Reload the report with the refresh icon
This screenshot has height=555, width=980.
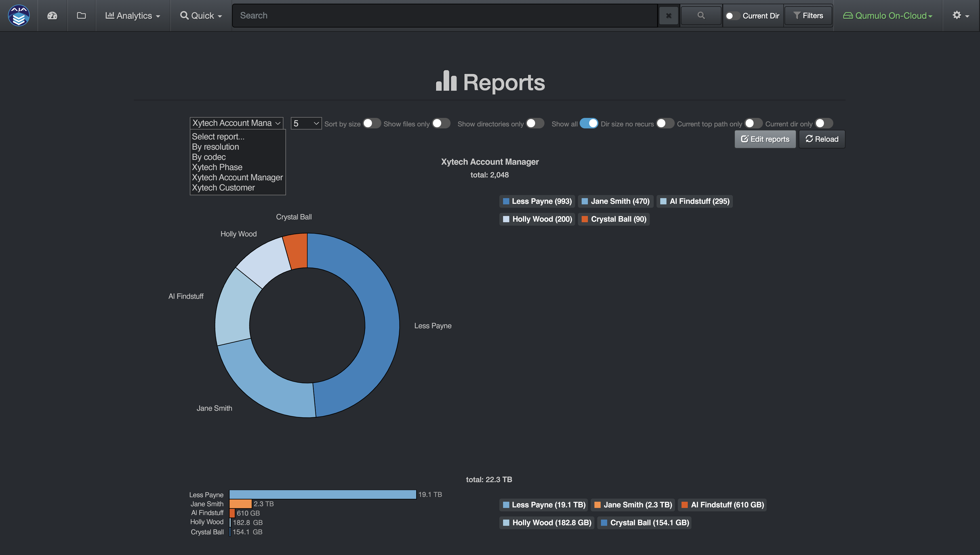tap(821, 139)
